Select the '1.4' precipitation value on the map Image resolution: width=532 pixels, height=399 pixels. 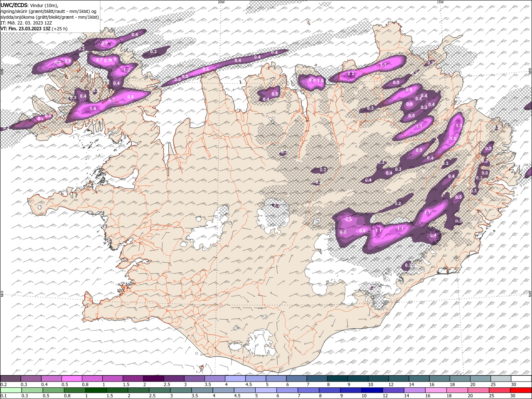click(x=93, y=108)
